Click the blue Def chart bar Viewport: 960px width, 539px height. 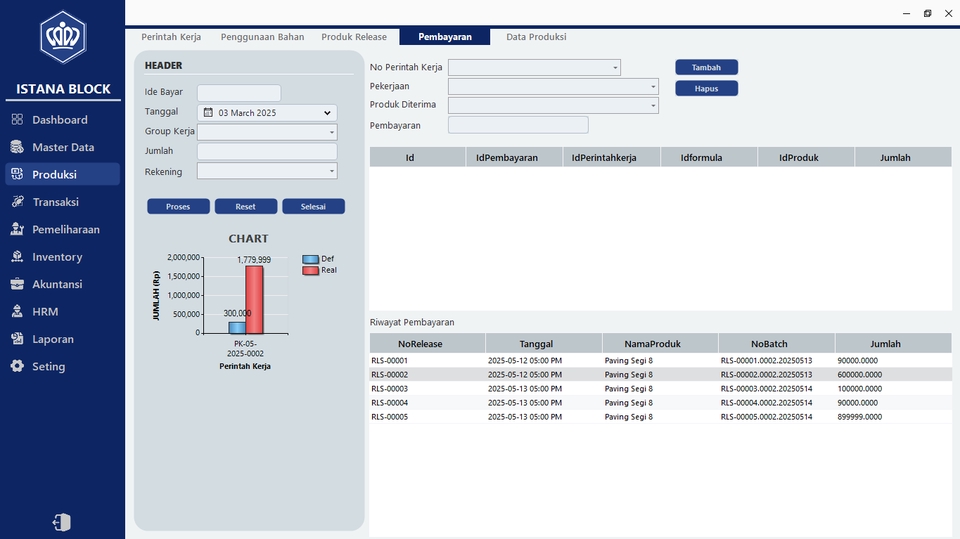[238, 328]
